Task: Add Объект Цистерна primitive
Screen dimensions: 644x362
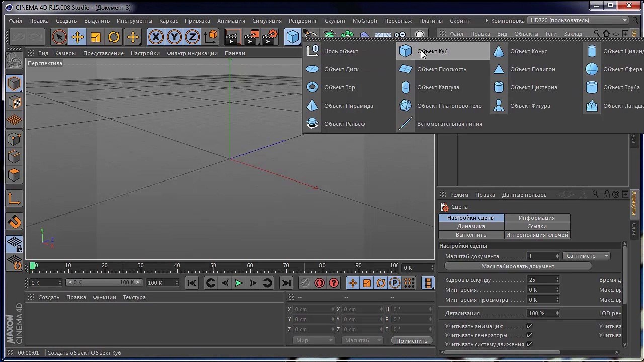Action: tap(535, 87)
